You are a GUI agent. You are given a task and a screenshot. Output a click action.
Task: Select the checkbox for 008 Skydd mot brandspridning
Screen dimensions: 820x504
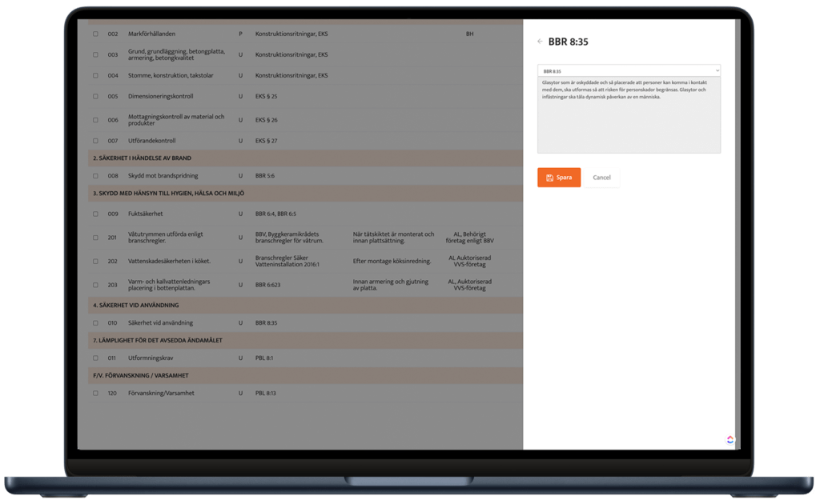pyautogui.click(x=95, y=176)
